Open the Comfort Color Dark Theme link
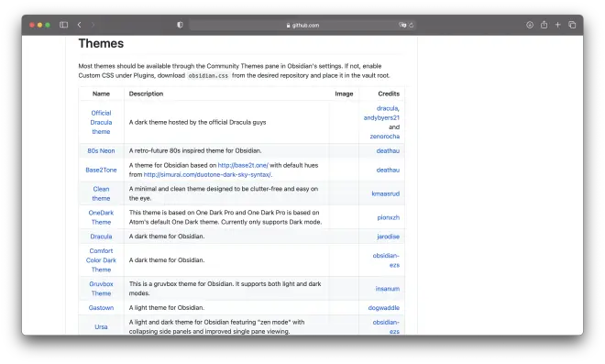This screenshot has height=364, width=605. point(101,260)
